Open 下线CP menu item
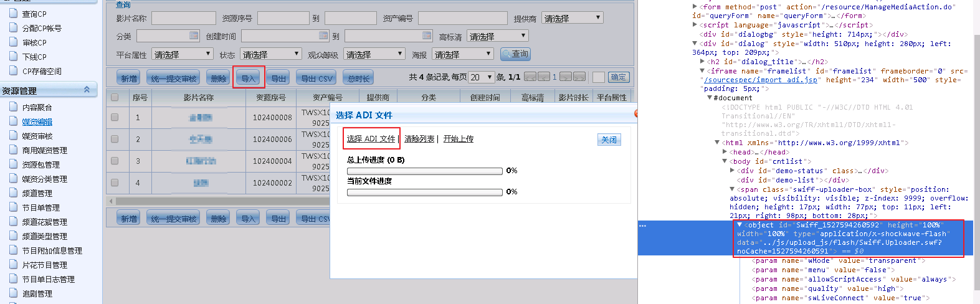The height and width of the screenshot is (304, 980). pyautogui.click(x=34, y=57)
